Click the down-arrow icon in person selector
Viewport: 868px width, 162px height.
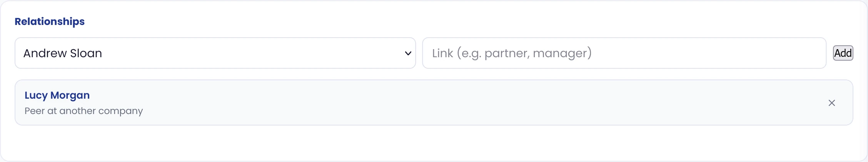[x=408, y=53]
